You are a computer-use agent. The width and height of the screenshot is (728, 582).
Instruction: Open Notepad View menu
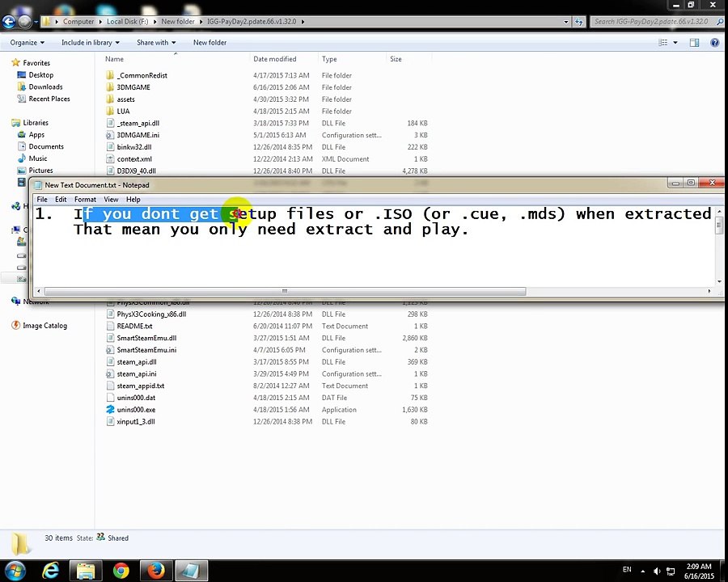[x=111, y=199]
